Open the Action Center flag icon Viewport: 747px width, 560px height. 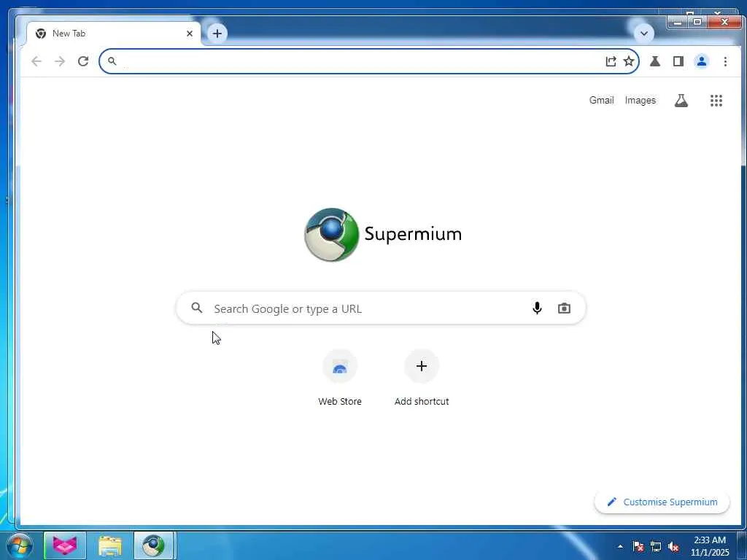tap(638, 546)
